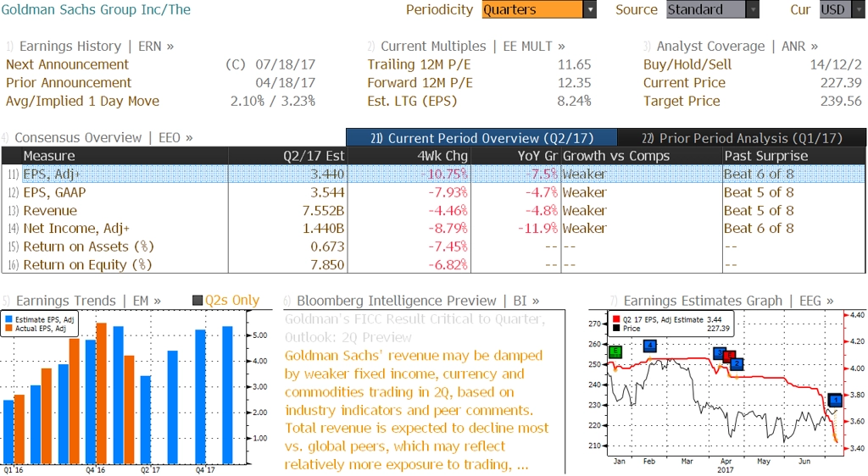Click the Actual EPS, Adj orange legend swatch

coord(8,329)
